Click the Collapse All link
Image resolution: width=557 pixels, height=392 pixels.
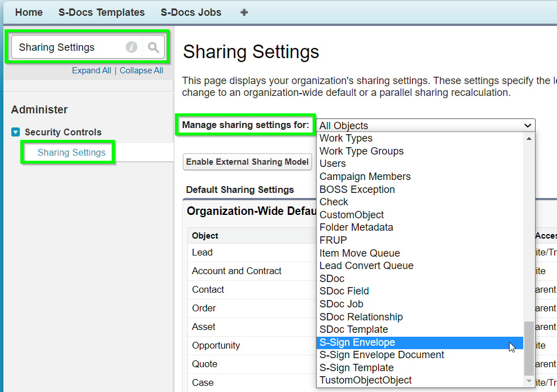pyautogui.click(x=142, y=71)
